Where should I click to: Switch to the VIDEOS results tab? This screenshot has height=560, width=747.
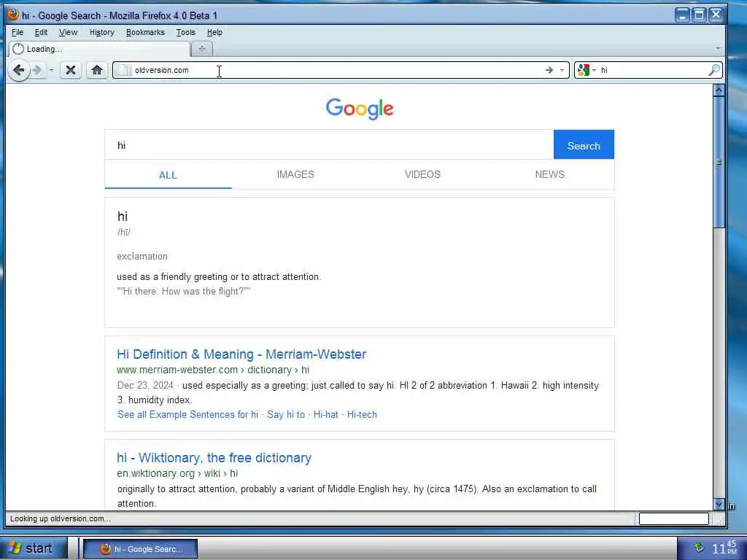coord(422,174)
